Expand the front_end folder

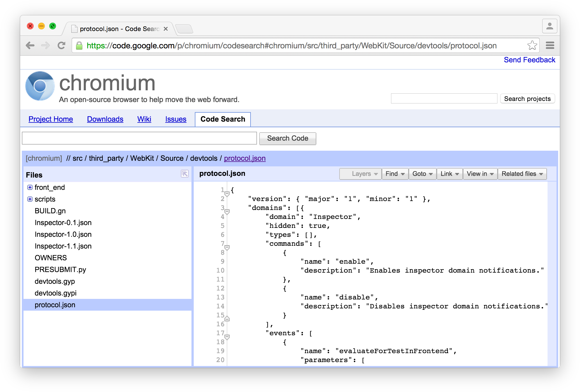pos(30,187)
